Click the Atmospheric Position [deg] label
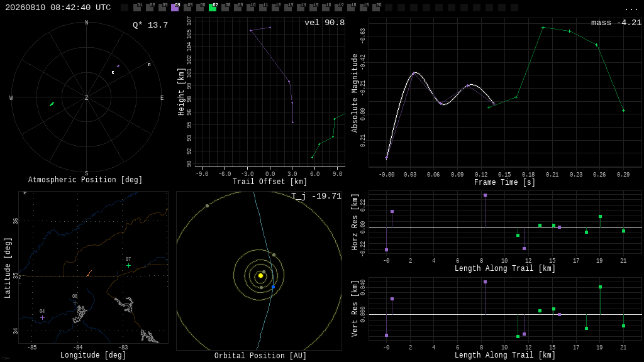Image resolution: width=644 pixels, height=362 pixels. tap(85, 180)
